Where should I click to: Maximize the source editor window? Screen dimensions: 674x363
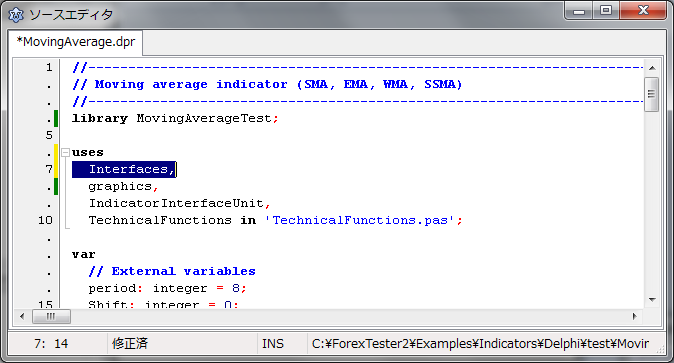(x=606, y=11)
